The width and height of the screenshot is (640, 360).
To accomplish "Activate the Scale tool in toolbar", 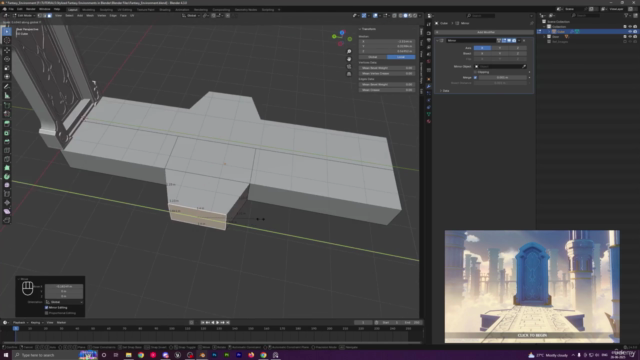I will click(7, 68).
